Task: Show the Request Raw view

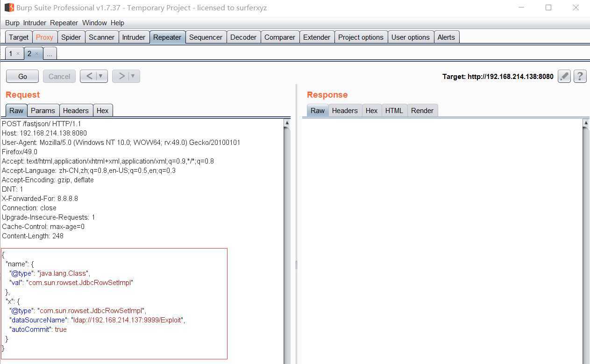Action: pyautogui.click(x=16, y=111)
